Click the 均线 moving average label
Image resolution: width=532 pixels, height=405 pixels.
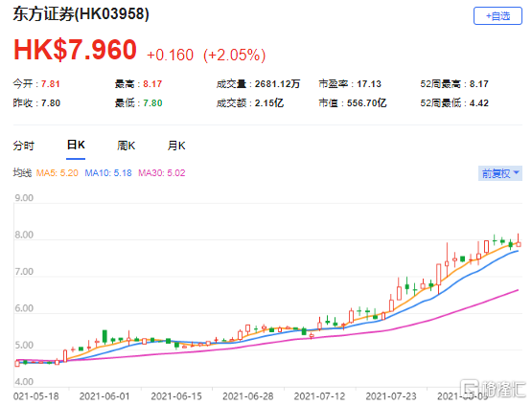22,173
